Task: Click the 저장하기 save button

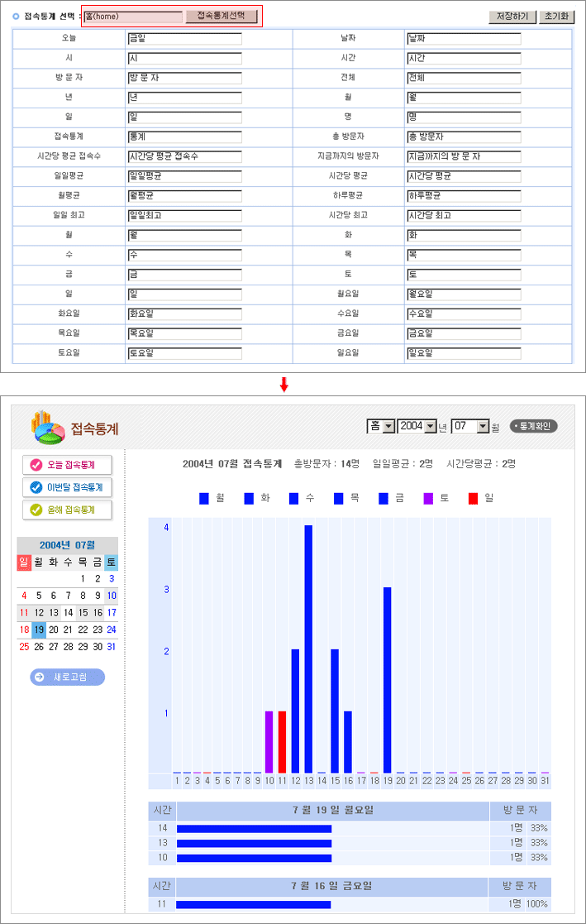Action: coord(512,16)
